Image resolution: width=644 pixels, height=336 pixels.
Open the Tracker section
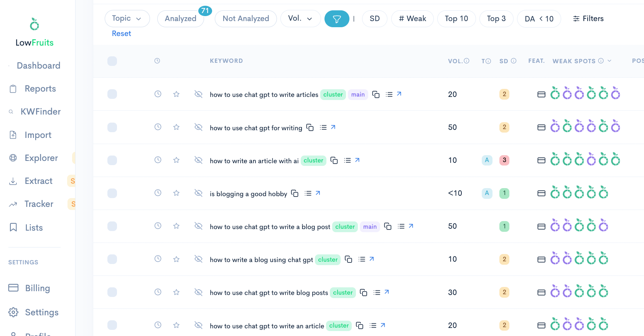[31, 204]
